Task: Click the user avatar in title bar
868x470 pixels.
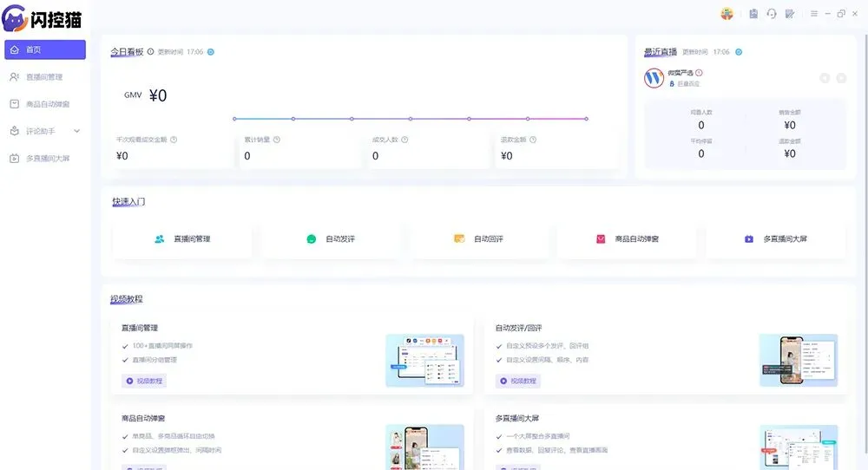Action: 727,14
